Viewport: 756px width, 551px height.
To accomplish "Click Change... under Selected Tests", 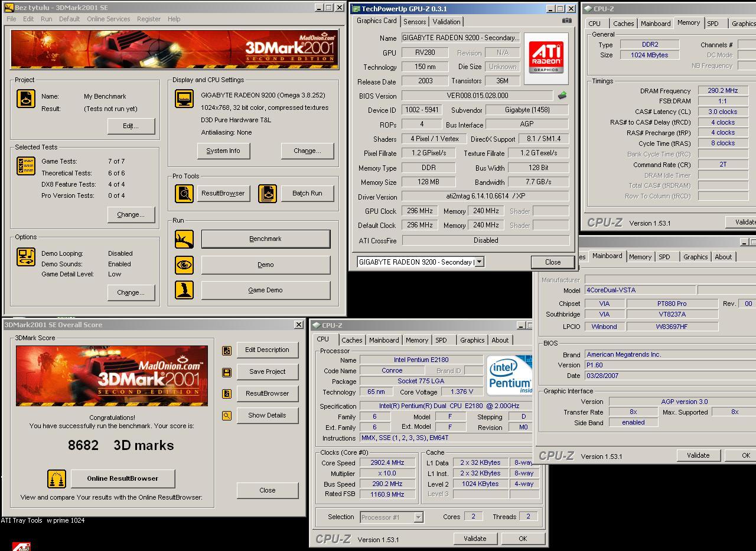I will tap(131, 214).
